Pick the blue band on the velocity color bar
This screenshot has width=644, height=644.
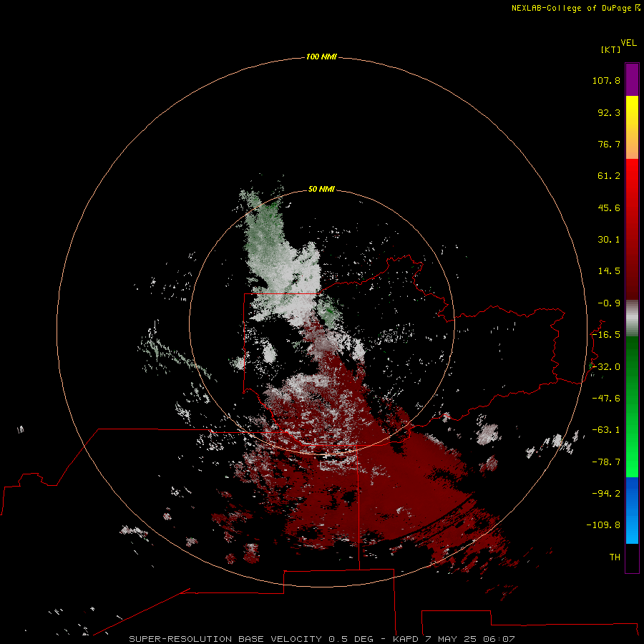click(x=632, y=510)
